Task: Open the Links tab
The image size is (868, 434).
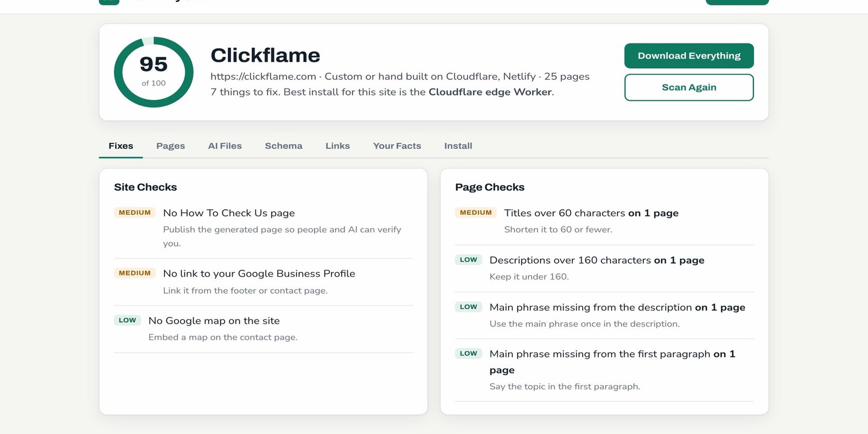Action: point(337,146)
